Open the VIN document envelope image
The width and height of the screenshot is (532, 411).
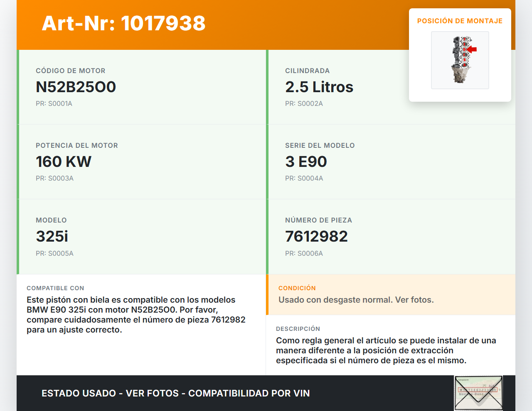478,393
